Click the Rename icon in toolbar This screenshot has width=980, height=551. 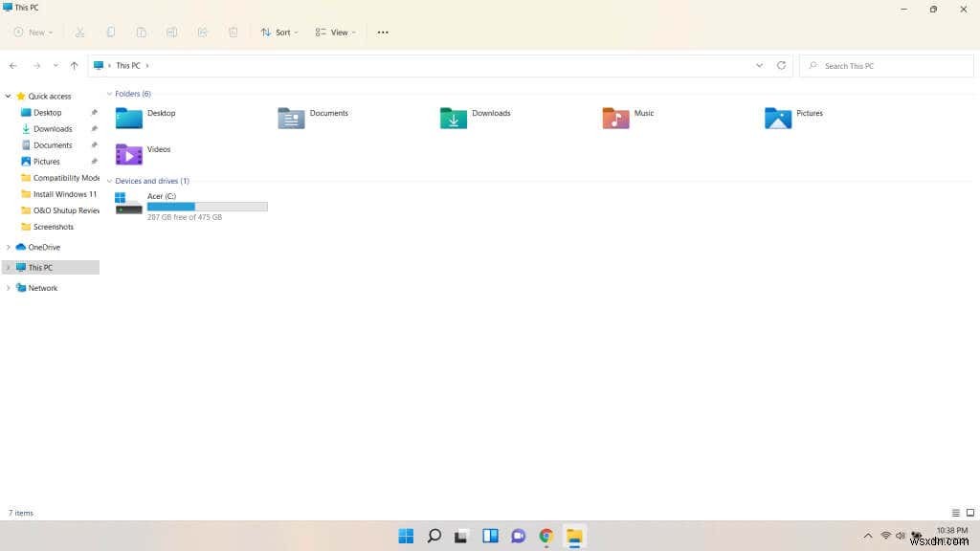[172, 33]
